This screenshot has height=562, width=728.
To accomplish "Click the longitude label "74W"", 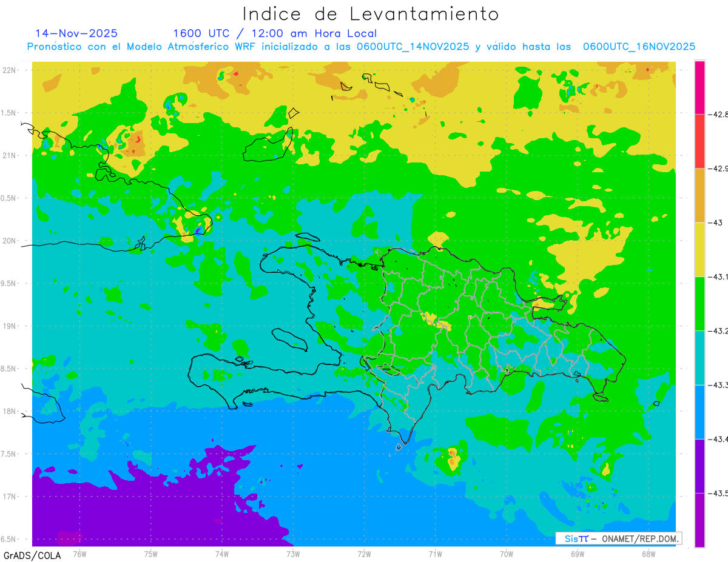I will click(222, 554).
